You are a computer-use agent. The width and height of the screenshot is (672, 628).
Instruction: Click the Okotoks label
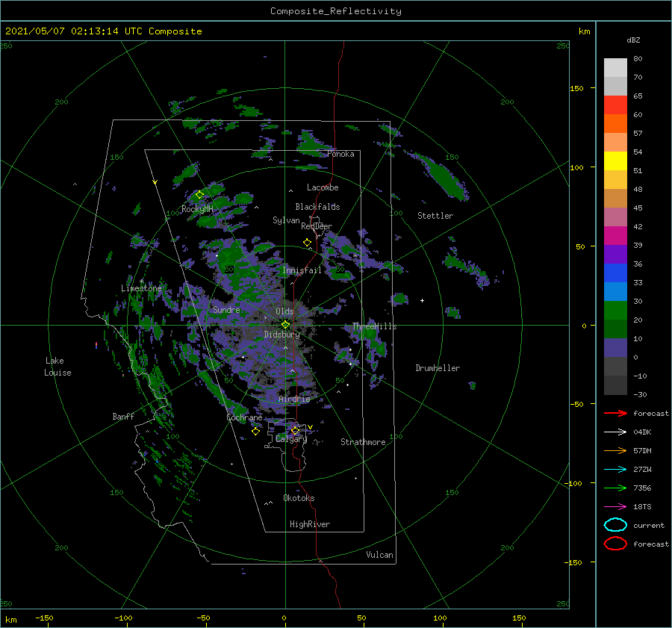299,498
